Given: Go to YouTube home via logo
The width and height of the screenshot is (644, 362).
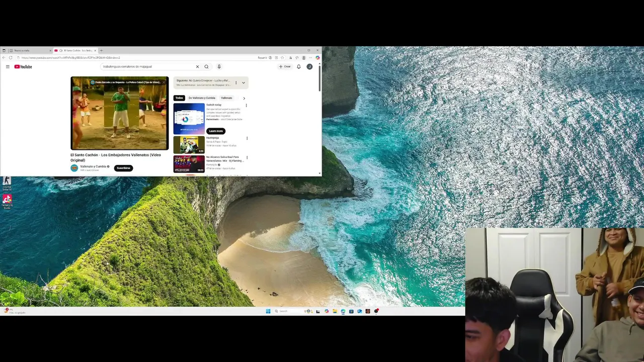Looking at the screenshot, I should pos(23,66).
